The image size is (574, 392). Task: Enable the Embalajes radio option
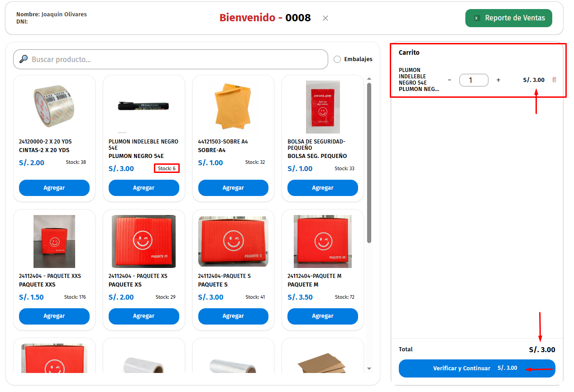337,59
